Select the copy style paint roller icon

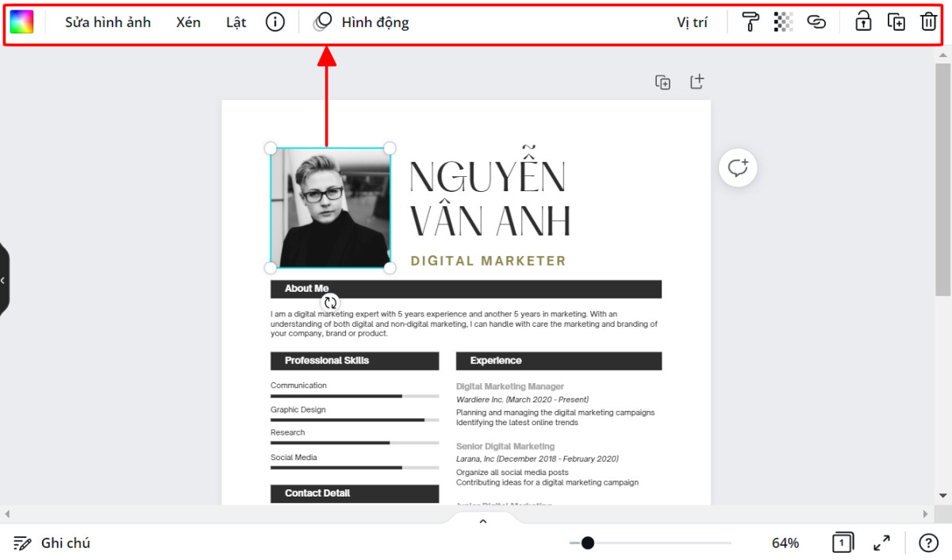tap(750, 22)
